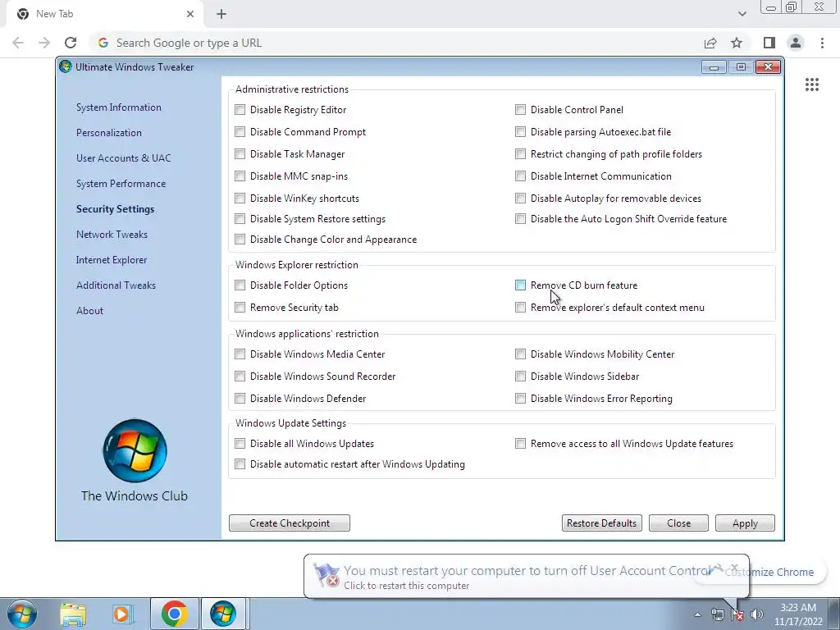
Task: Click Restore Defaults button
Action: click(x=601, y=523)
